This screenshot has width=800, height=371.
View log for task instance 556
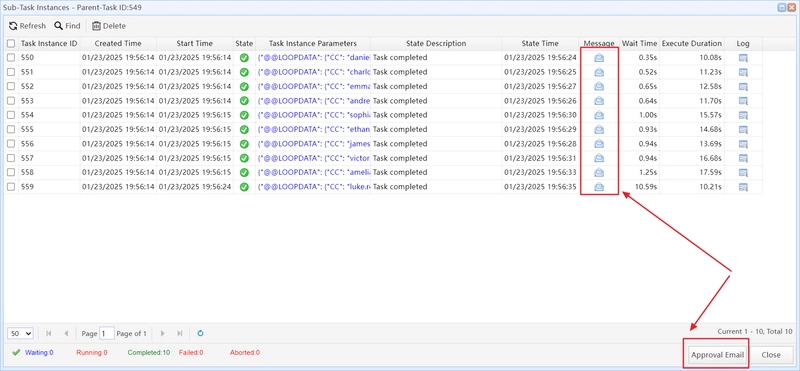coord(743,144)
